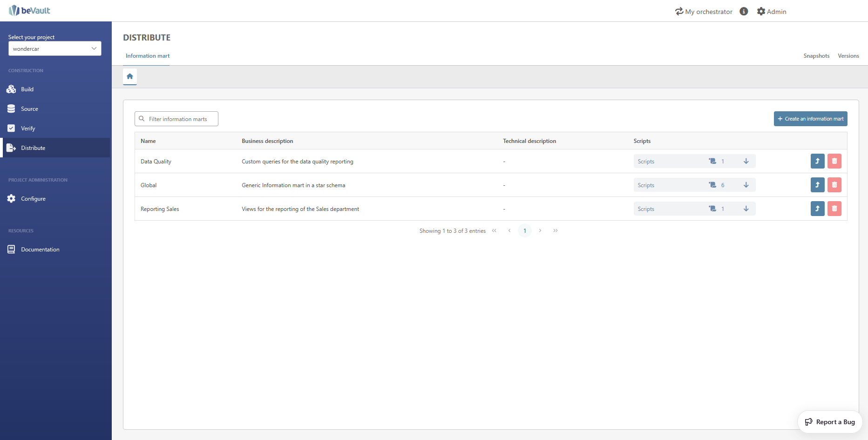Expand Scripts for Data Quality row

[746, 161]
